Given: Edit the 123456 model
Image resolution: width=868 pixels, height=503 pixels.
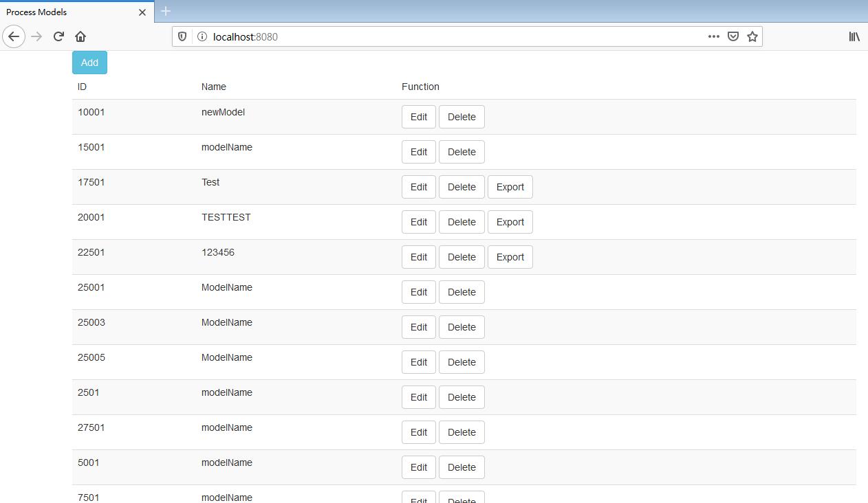Looking at the screenshot, I should click(x=419, y=257).
